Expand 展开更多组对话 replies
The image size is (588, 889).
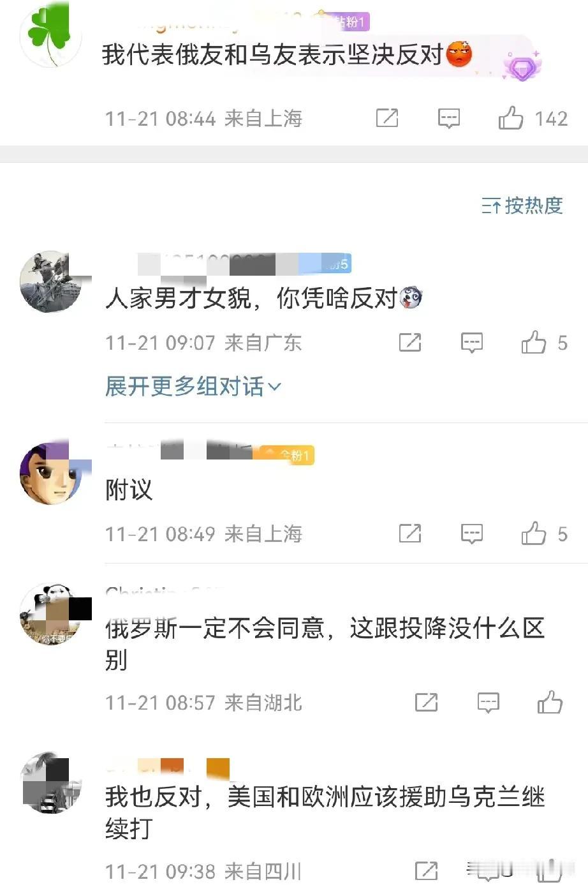tap(193, 386)
